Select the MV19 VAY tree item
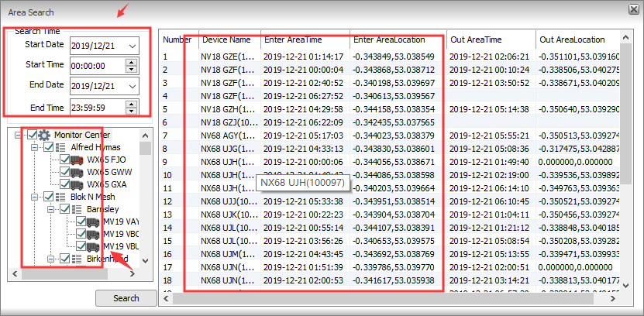The image size is (644, 316). point(121,222)
